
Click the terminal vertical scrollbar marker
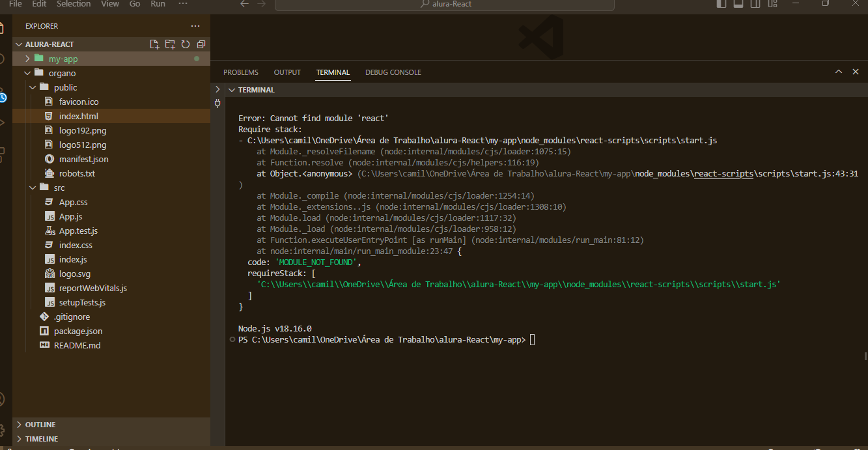pos(865,356)
